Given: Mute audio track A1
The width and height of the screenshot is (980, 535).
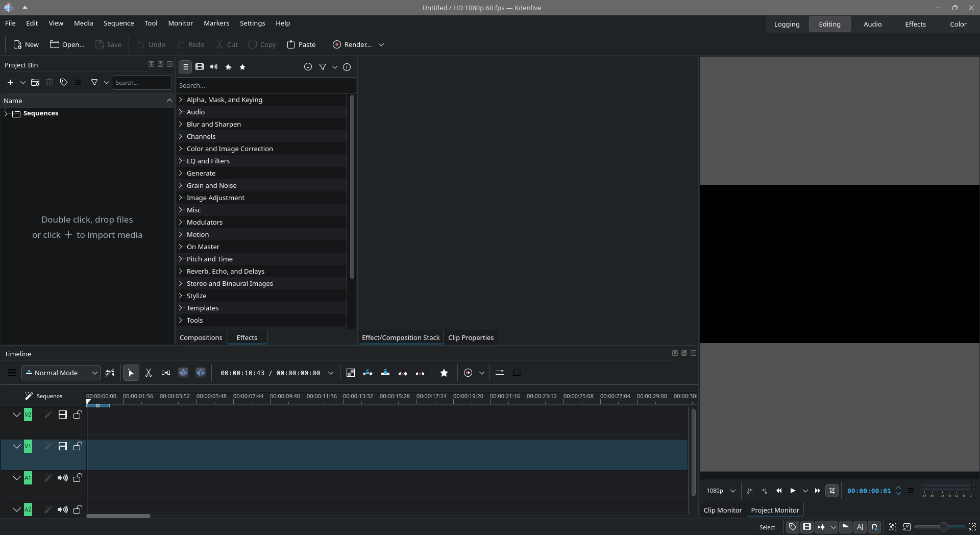Looking at the screenshot, I should coord(63,478).
